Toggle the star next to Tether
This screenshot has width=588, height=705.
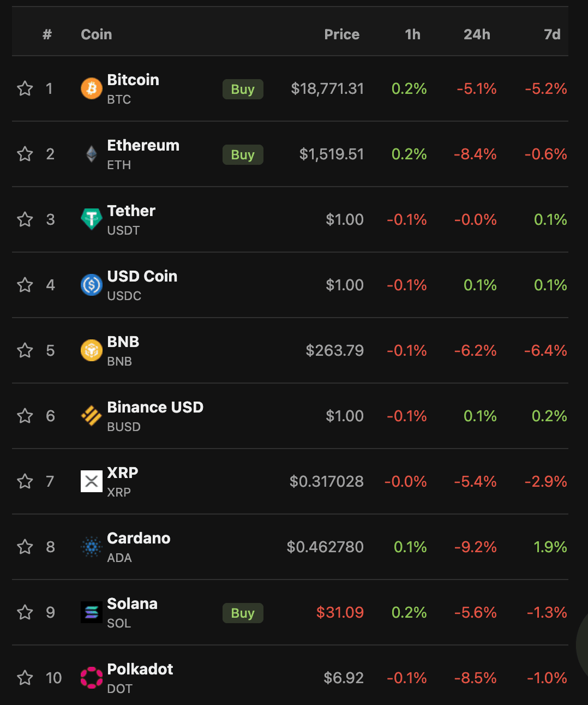tap(25, 219)
